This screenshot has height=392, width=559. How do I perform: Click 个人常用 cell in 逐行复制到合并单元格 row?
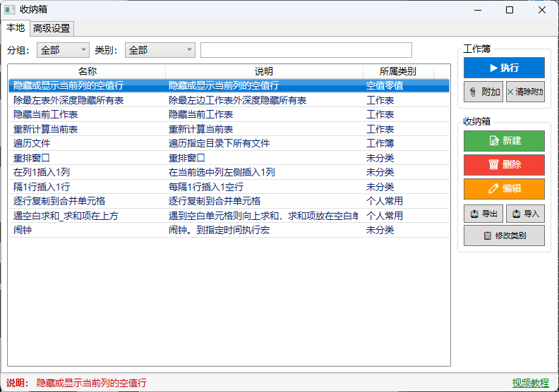(385, 201)
